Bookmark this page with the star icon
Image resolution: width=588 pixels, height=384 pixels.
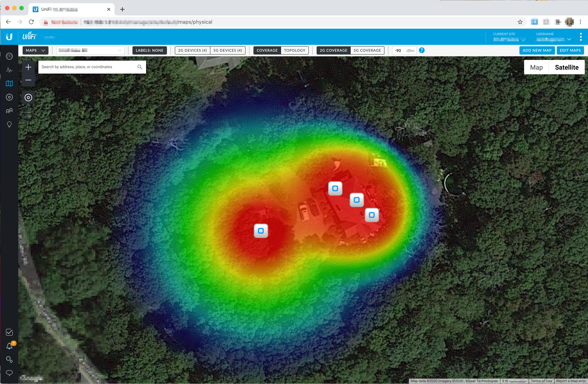[x=520, y=22]
